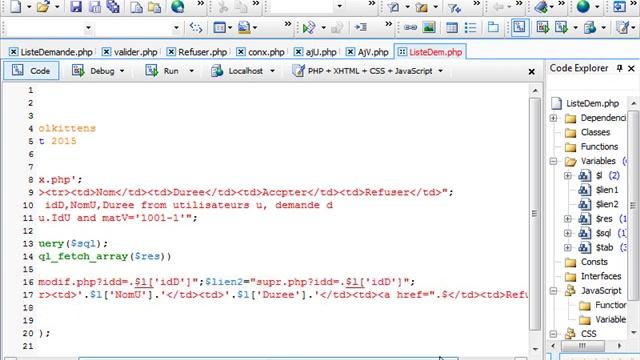Click the Save As floppy icon
The height and width of the screenshot is (360, 640).
[x=95, y=7]
